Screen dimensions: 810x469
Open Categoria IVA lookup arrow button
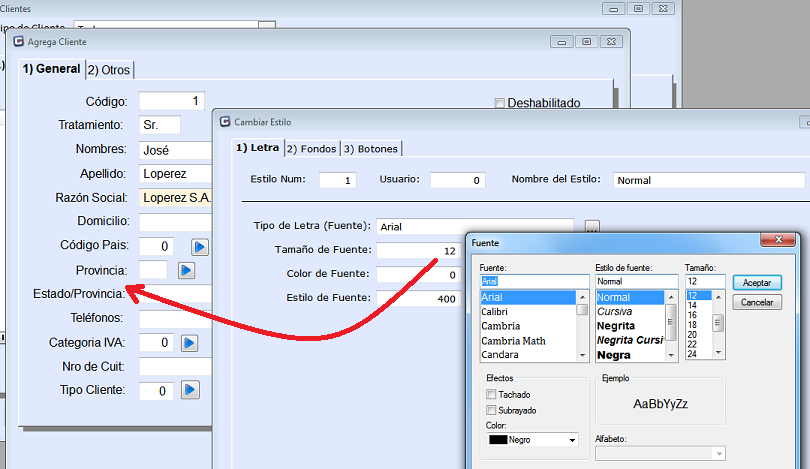point(190,343)
